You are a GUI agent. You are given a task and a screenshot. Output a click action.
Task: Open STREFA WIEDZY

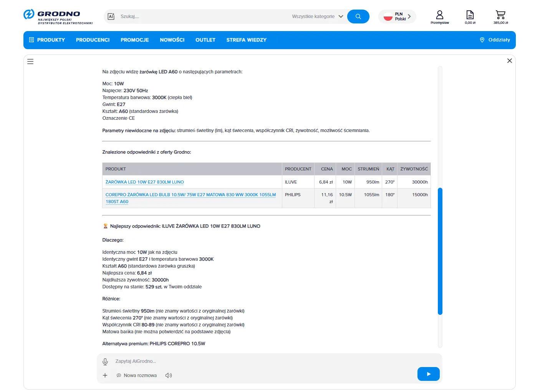[247, 40]
